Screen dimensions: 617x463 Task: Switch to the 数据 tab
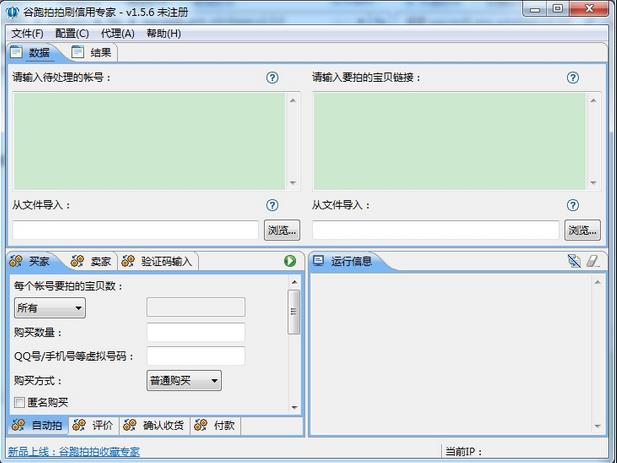coord(33,52)
